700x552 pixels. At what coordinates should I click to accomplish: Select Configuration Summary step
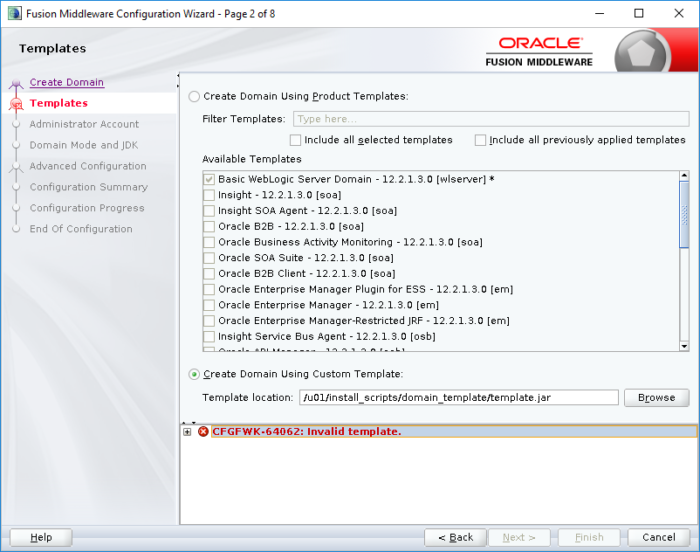[88, 187]
